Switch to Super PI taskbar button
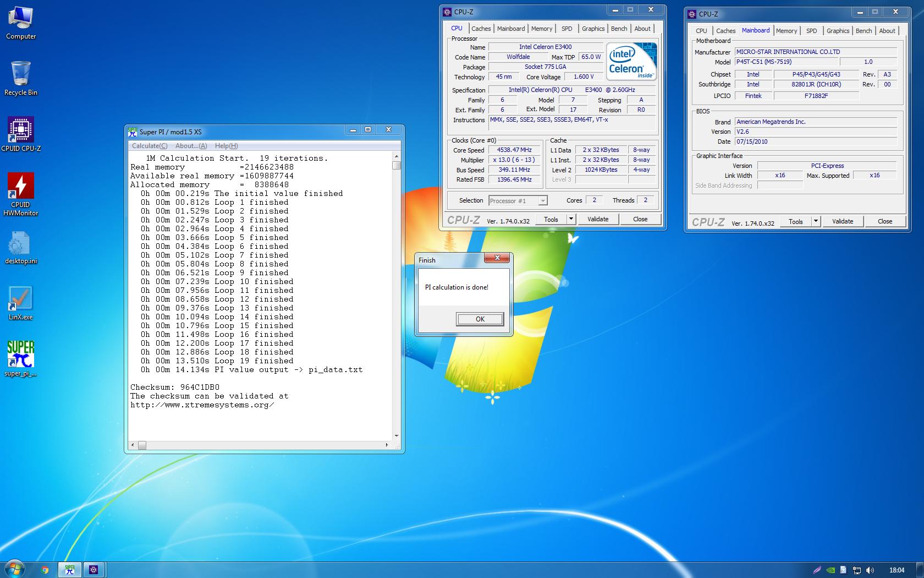This screenshot has height=578, width=924. tap(69, 570)
